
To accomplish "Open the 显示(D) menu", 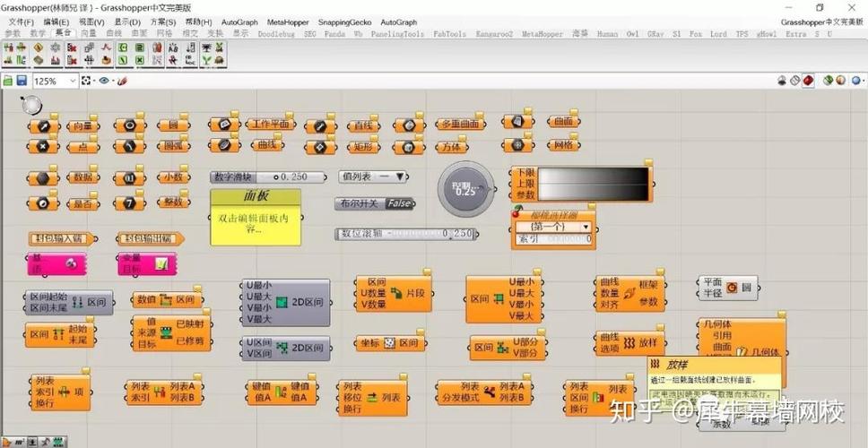I will (x=127, y=22).
